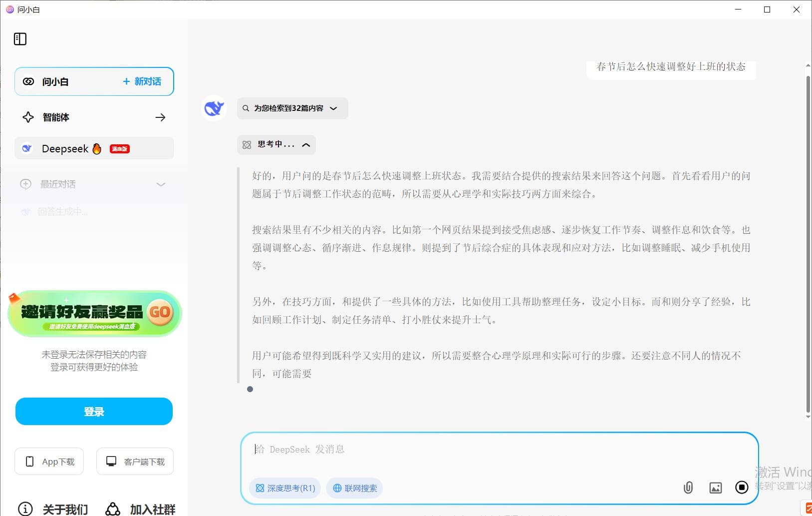Click the monitor icon in 客户端下载
Viewport: 812px width, 516px height.
pos(111,461)
